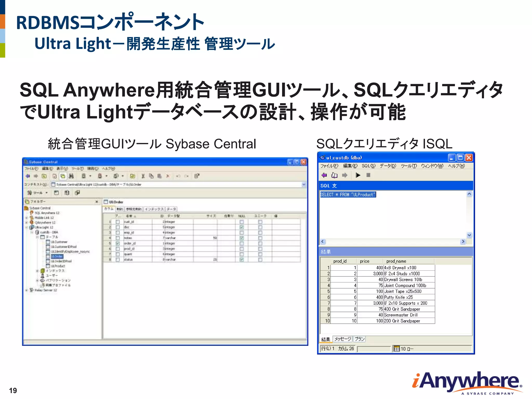Open the データ(D) menu in ISQL

(x=388, y=166)
